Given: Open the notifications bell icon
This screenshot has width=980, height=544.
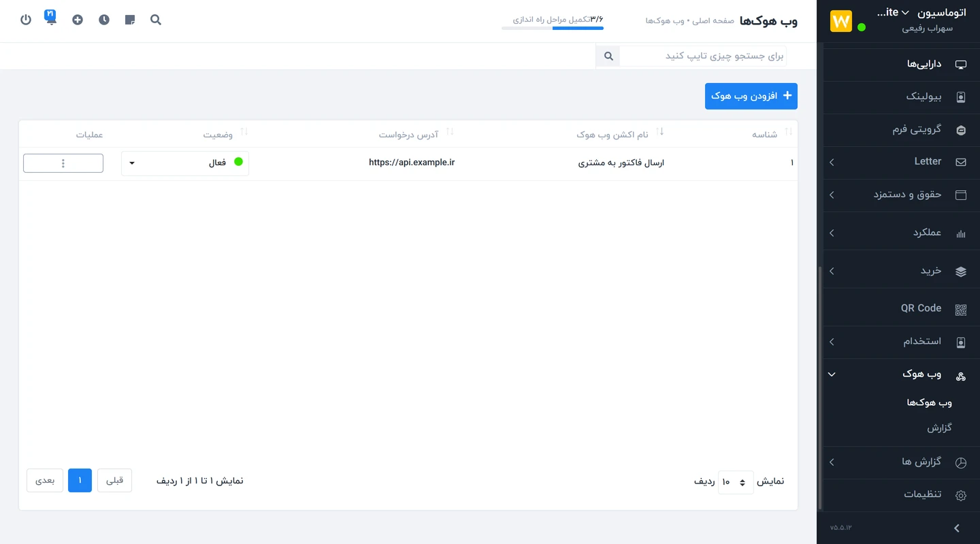Looking at the screenshot, I should 51,18.
